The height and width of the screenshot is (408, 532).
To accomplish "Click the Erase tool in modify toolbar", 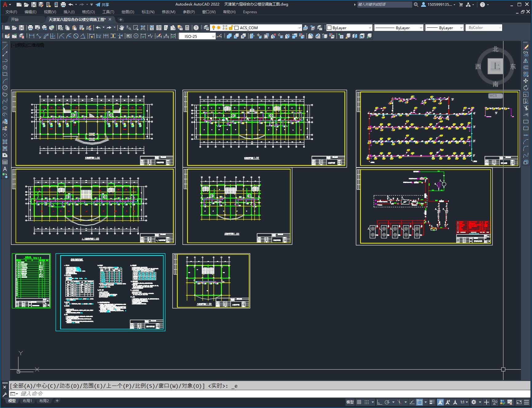I will 526,47.
